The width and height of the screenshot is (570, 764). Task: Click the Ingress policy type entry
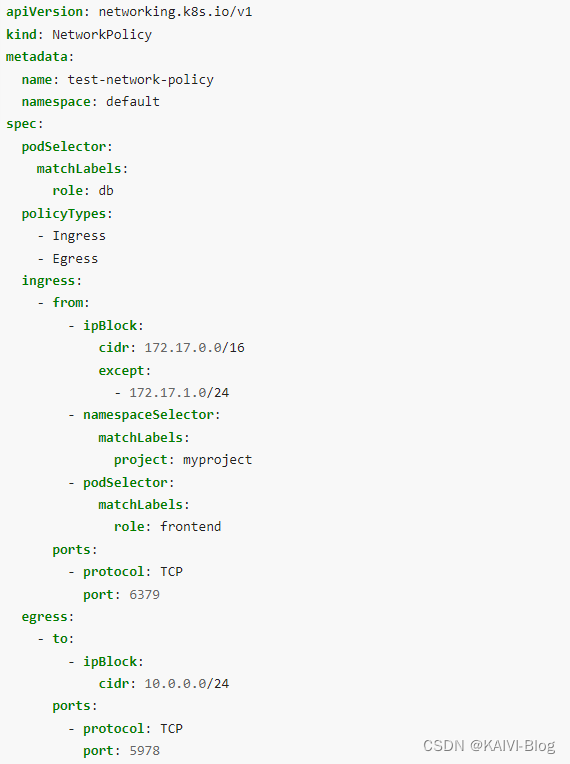[x=79, y=236]
